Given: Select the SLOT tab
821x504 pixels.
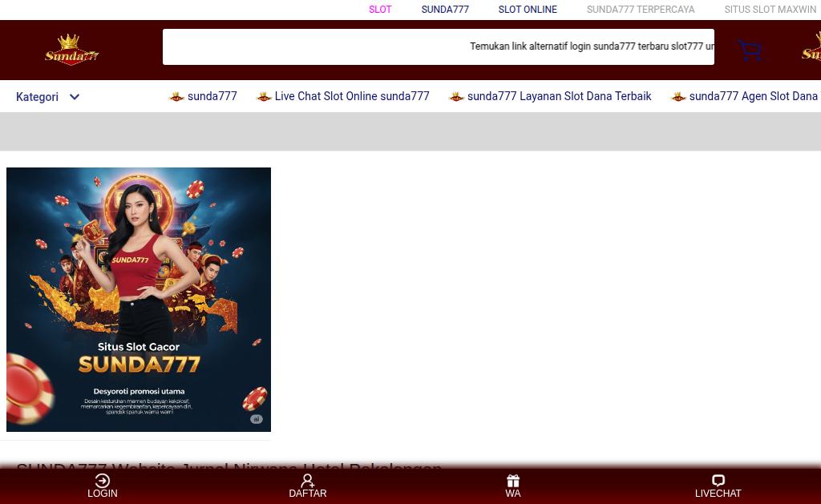Looking at the screenshot, I should [x=380, y=10].
